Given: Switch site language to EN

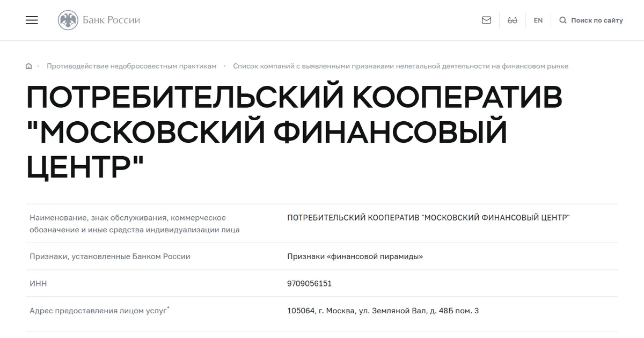Looking at the screenshot, I should (538, 20).
